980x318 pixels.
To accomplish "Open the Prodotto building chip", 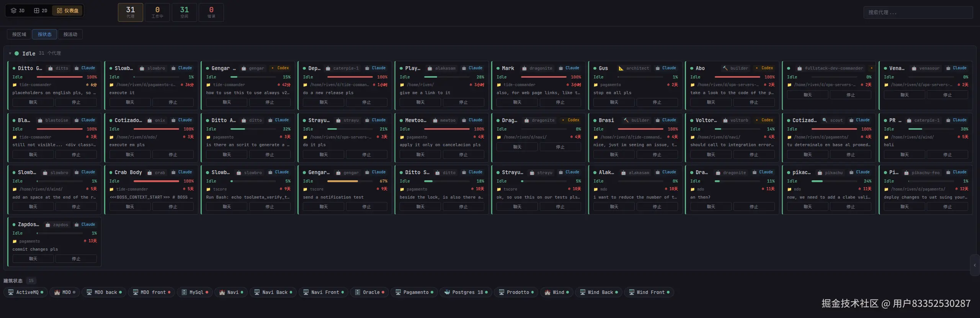I will tap(516, 292).
